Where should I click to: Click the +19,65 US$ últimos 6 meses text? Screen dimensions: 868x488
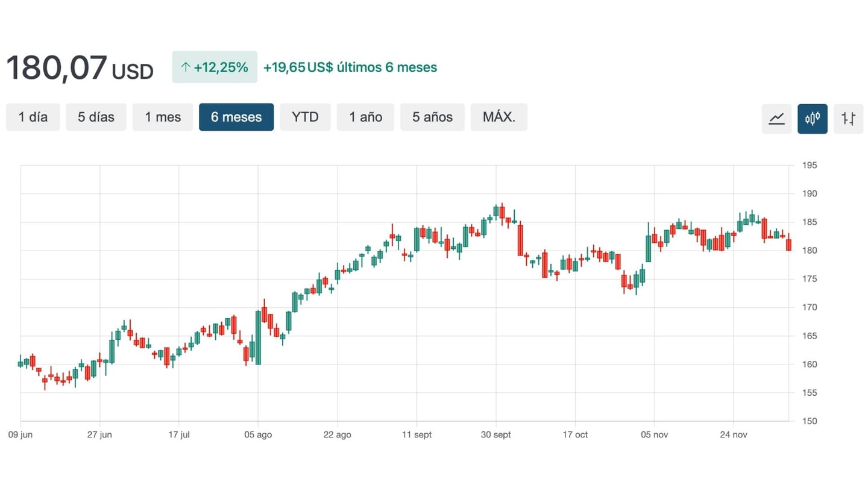350,67
